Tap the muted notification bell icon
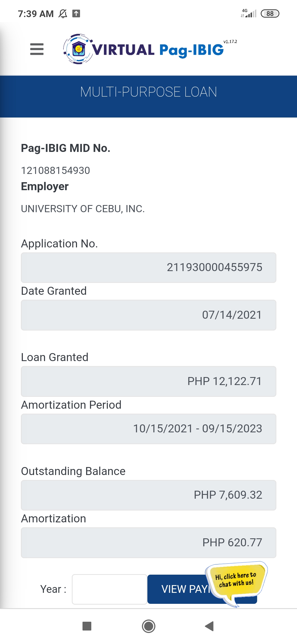The height and width of the screenshot is (644, 297). (63, 13)
